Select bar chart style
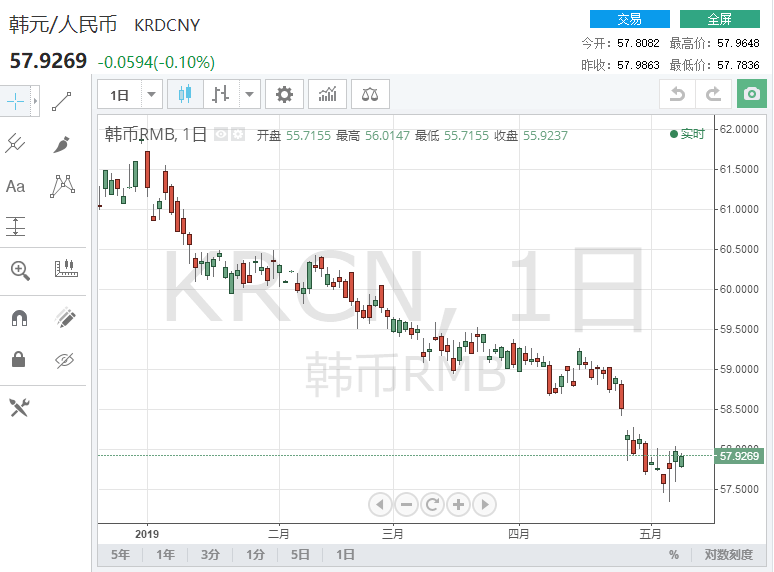Image resolution: width=774 pixels, height=572 pixels. click(x=221, y=94)
